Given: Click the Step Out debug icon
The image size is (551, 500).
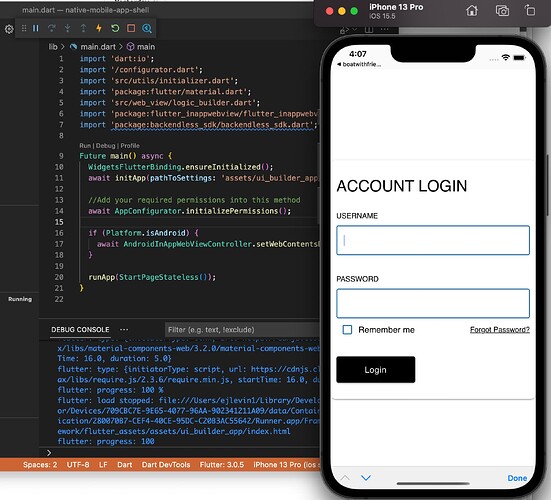Looking at the screenshot, I should click(x=83, y=28).
